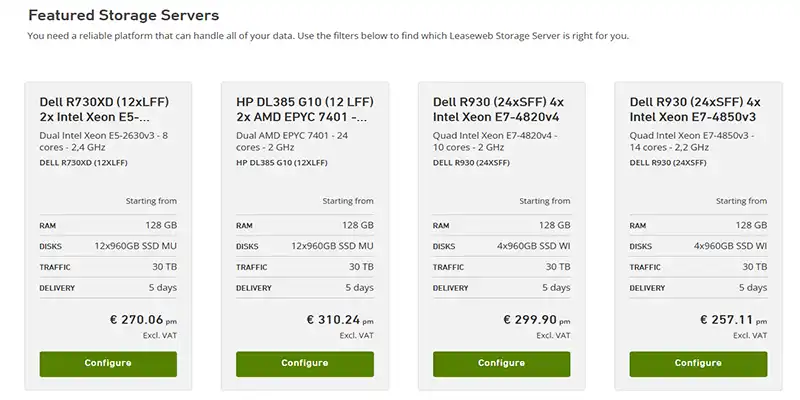Screen dimensions: 800x400
Task: Select the Featured Storage Servers heading
Action: 124,16
